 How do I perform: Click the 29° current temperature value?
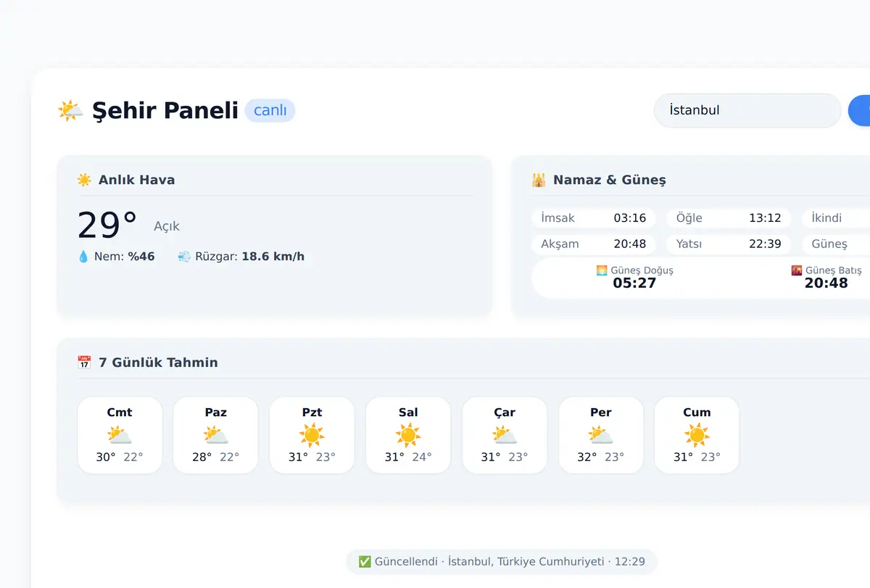107,225
